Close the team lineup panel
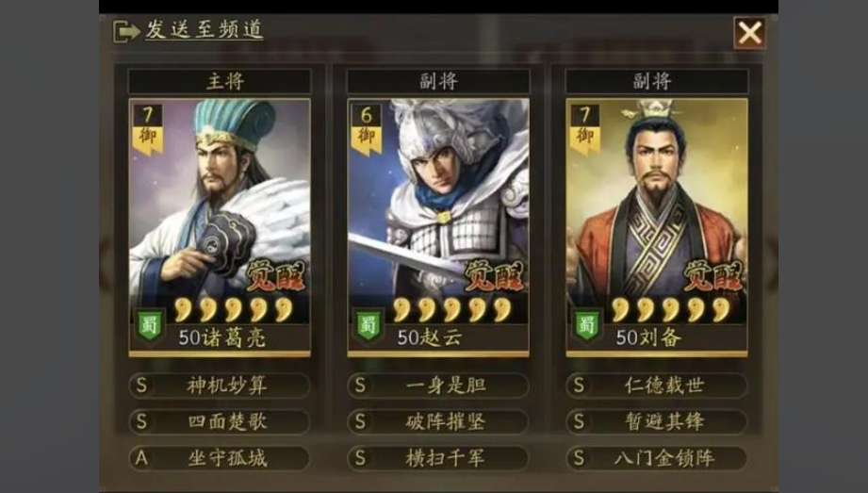This screenshot has width=868, height=493. [x=749, y=32]
